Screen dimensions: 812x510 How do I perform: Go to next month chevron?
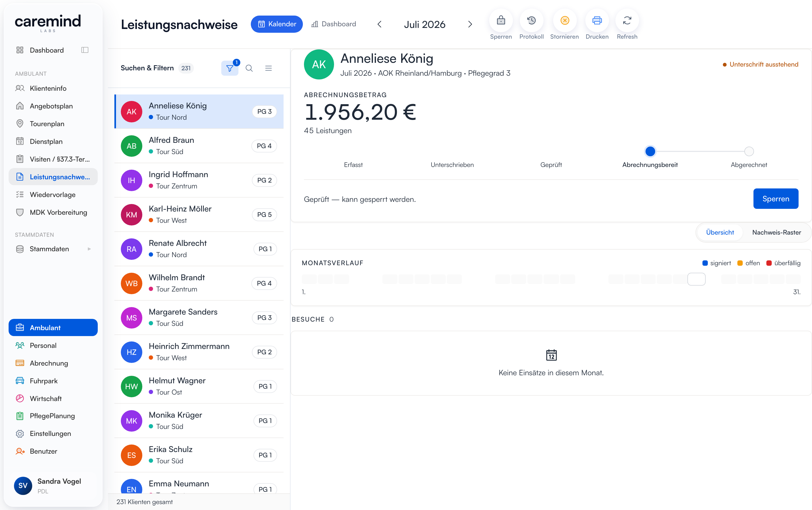pyautogui.click(x=470, y=24)
